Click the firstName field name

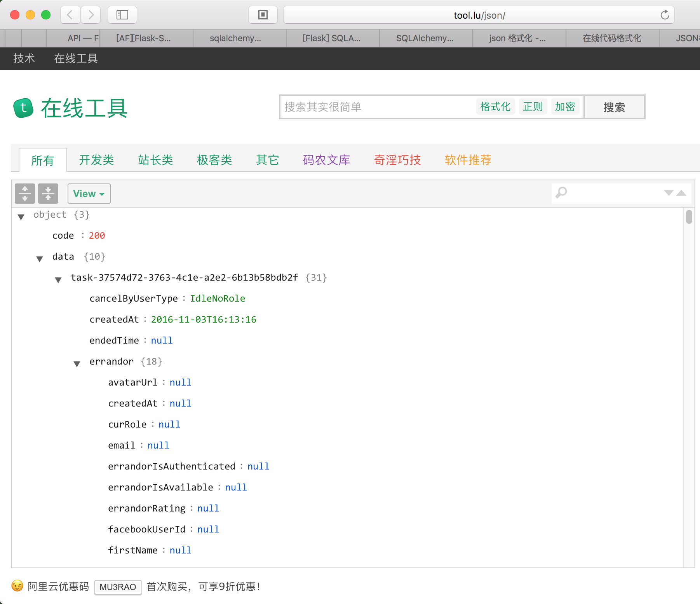click(x=133, y=550)
